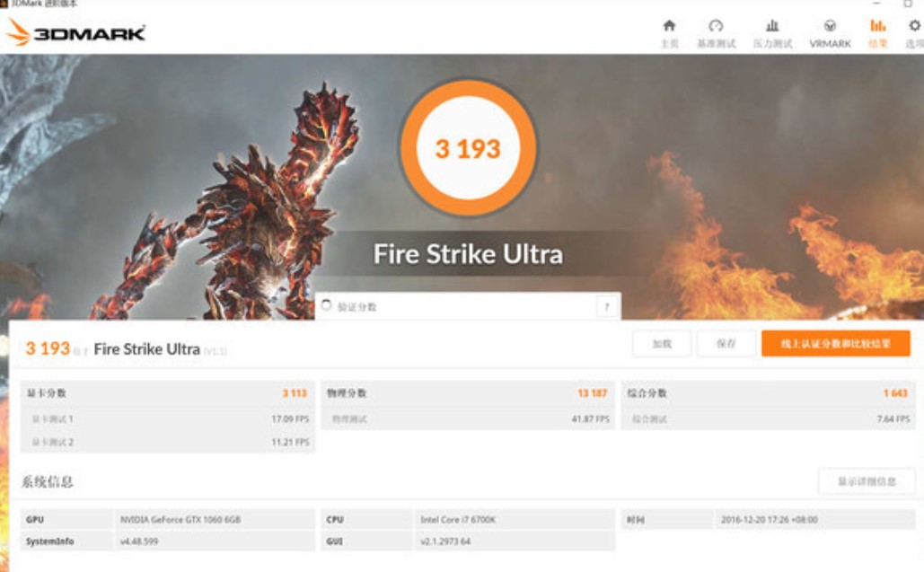Open the Options gear icon
This screenshot has height=572, width=924.
[x=914, y=26]
